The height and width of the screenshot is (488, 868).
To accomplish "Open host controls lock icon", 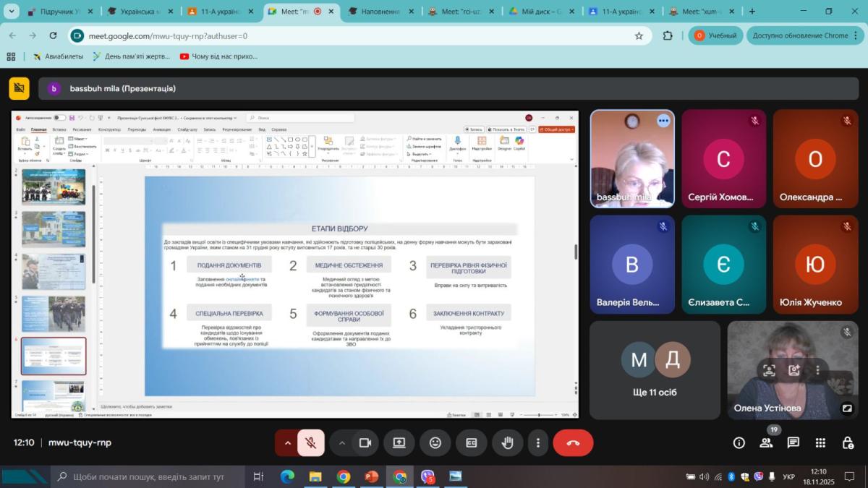I will (848, 443).
